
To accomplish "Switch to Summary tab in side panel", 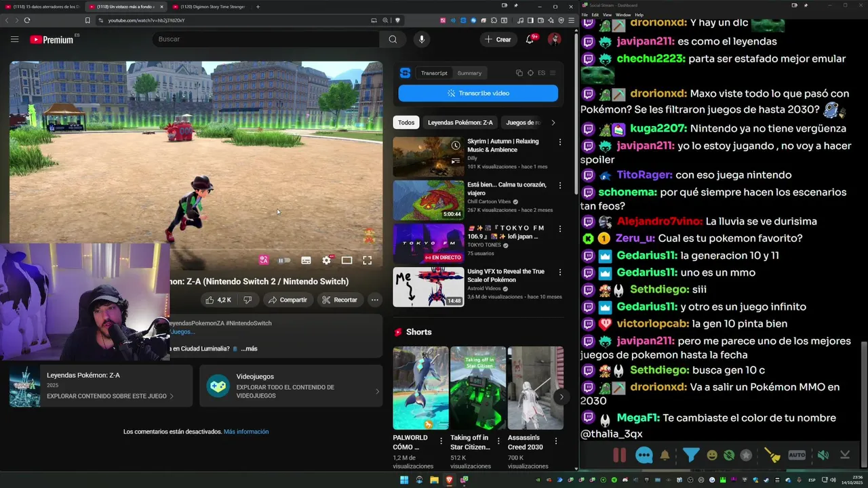I will tap(469, 73).
